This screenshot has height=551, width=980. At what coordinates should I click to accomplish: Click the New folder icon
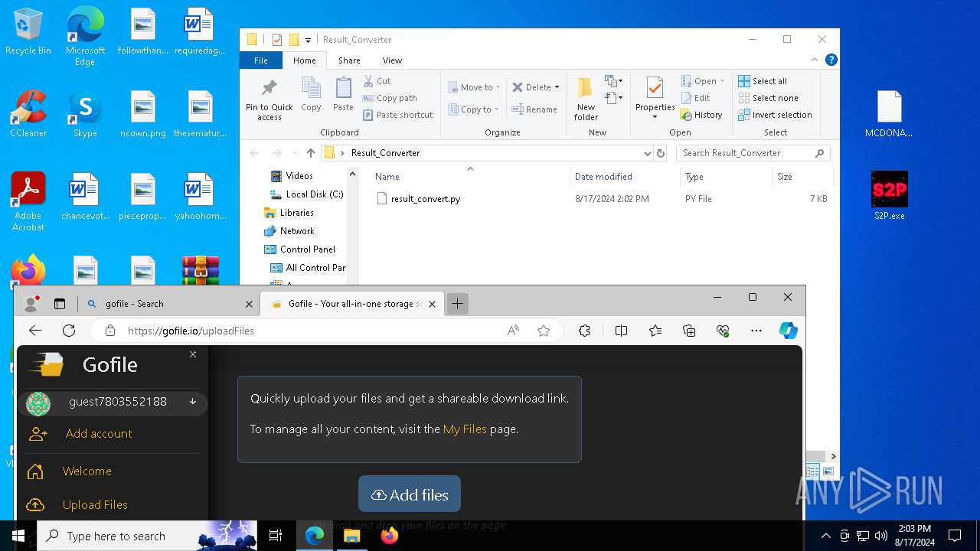(x=586, y=99)
